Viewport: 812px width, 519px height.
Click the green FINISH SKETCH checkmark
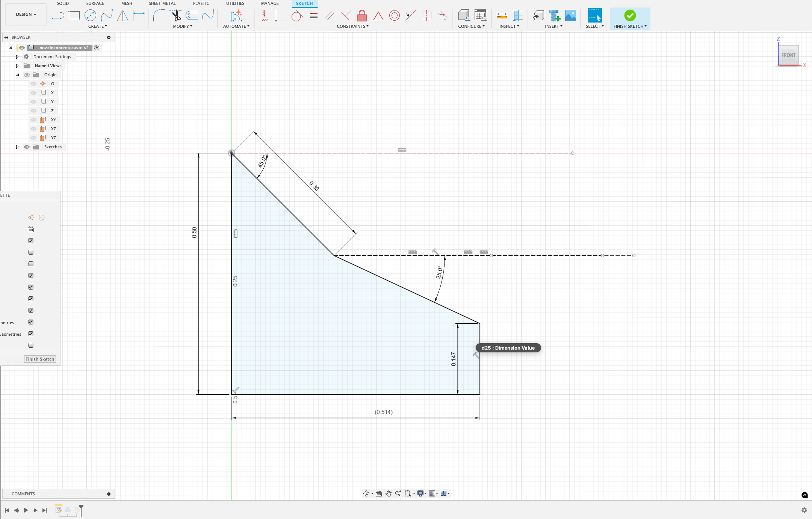(630, 15)
